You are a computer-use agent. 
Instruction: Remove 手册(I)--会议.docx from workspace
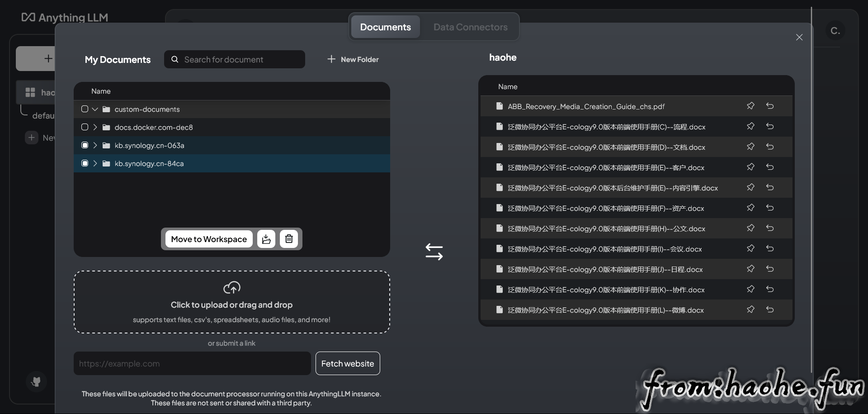(x=770, y=248)
